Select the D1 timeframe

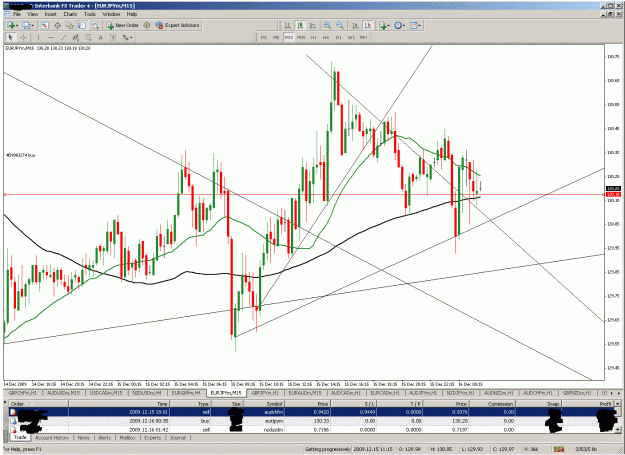338,37
